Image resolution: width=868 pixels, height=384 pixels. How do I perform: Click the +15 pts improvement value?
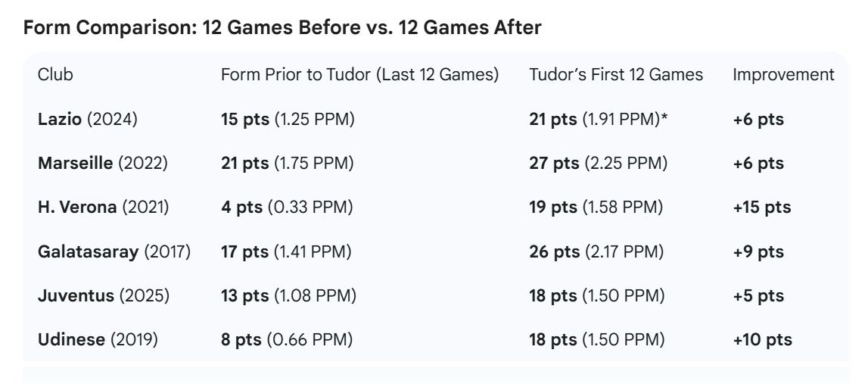click(x=761, y=207)
